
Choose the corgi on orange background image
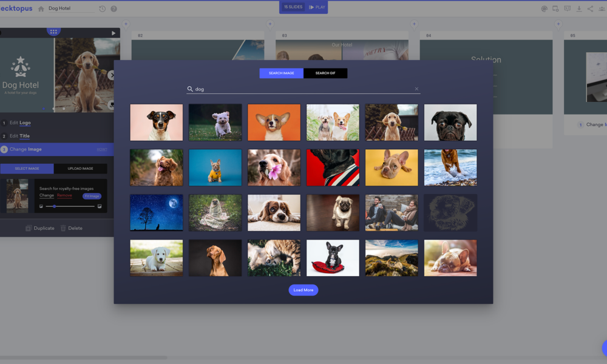[274, 123]
